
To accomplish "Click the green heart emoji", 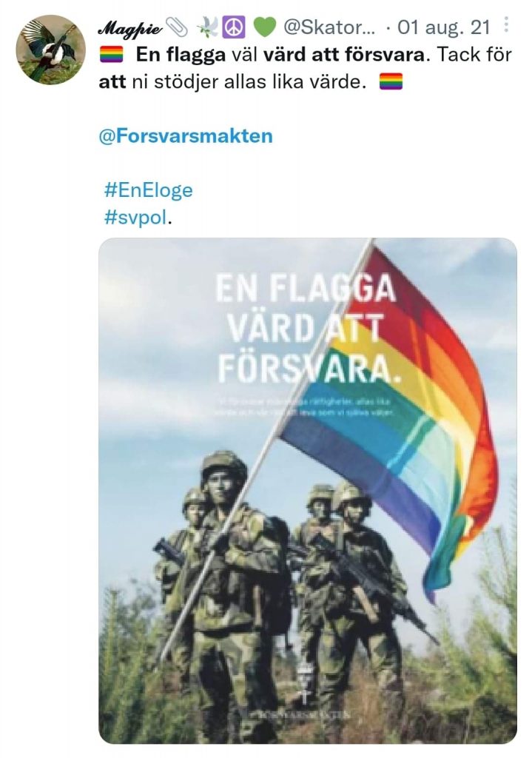I will [x=265, y=27].
